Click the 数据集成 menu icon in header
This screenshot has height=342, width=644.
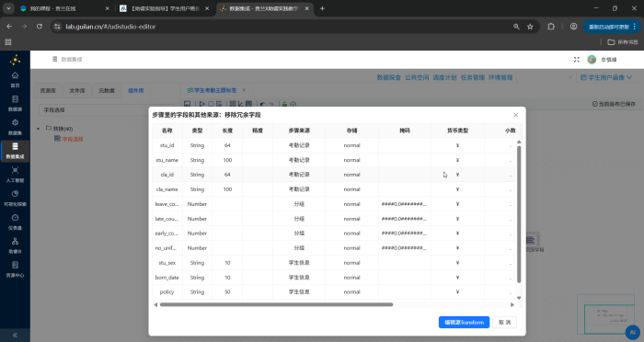(54, 59)
